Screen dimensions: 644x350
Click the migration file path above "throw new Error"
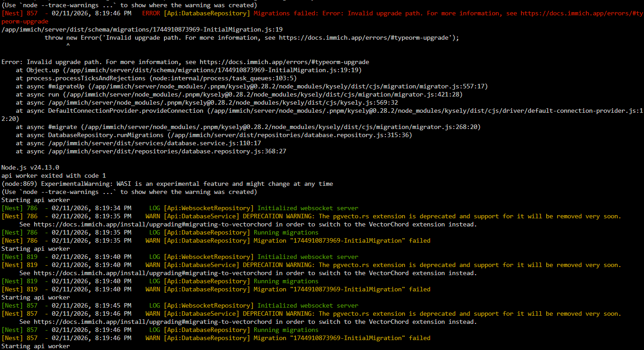(142, 30)
